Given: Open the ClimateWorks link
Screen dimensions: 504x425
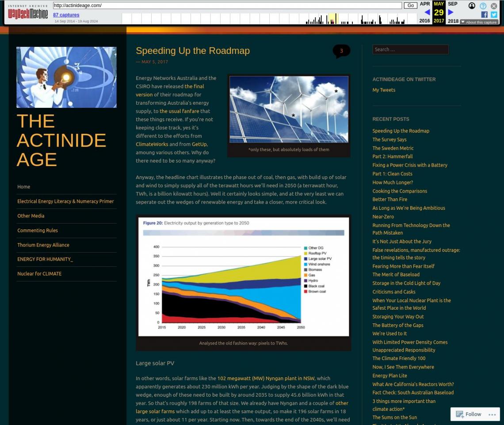Looking at the screenshot, I should 152,144.
